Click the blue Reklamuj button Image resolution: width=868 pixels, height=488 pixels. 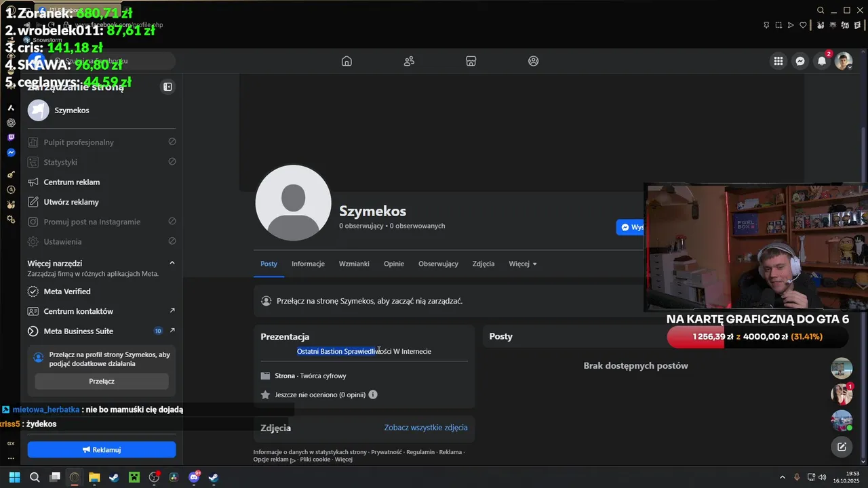click(x=102, y=449)
